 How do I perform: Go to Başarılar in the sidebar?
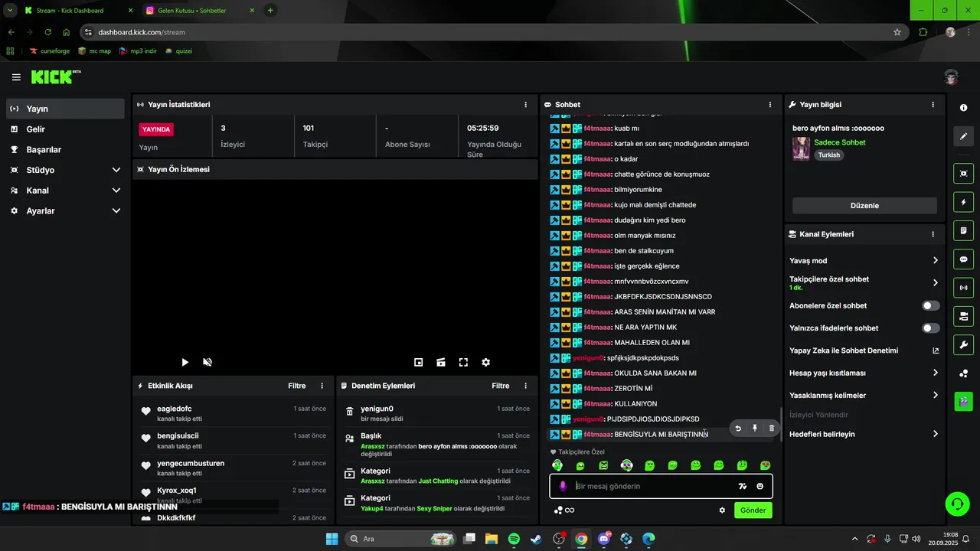tap(65, 150)
